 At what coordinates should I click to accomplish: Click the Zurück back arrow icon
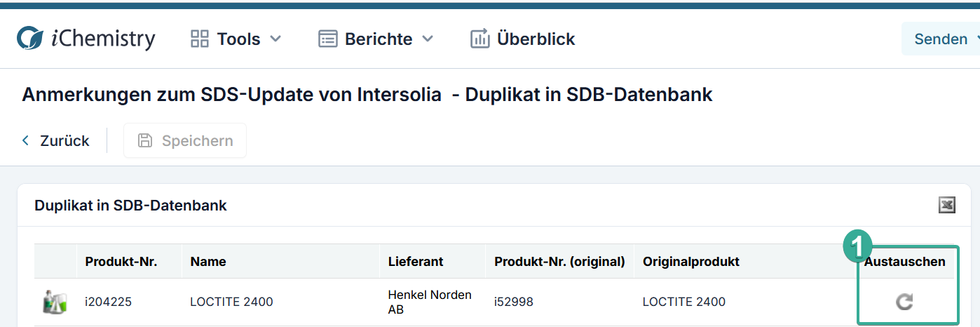[x=26, y=140]
